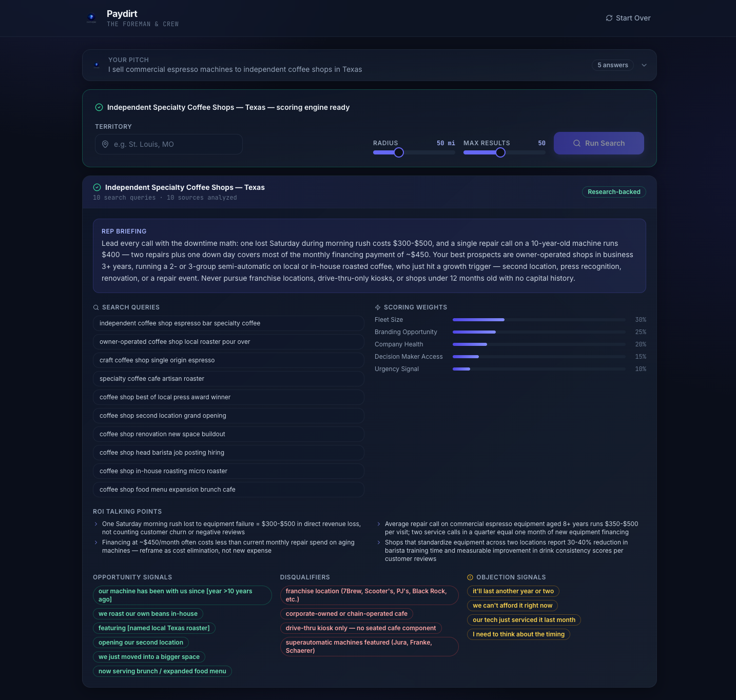Screen dimensions: 736x700
Task: Click the Start Over refresh icon
Action: [x=609, y=18]
